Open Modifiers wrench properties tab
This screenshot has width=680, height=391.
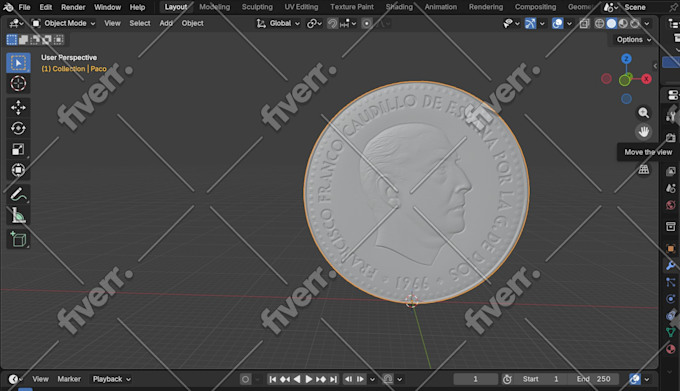pyautogui.click(x=670, y=266)
